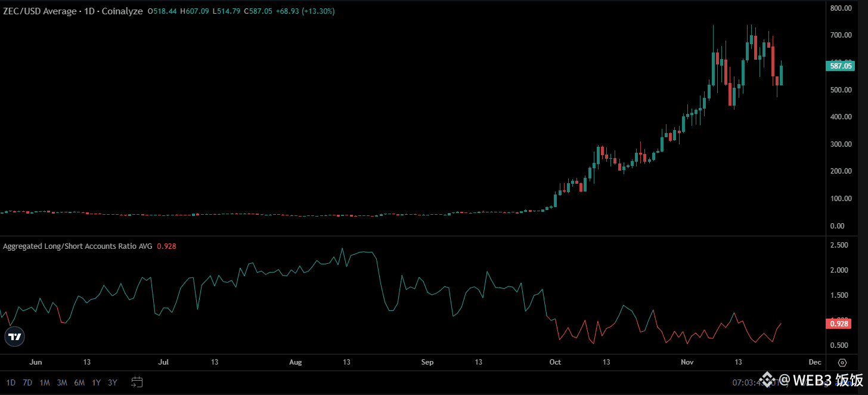Open the go-to-date calendar icon
The image size is (868, 395).
[x=137, y=382]
